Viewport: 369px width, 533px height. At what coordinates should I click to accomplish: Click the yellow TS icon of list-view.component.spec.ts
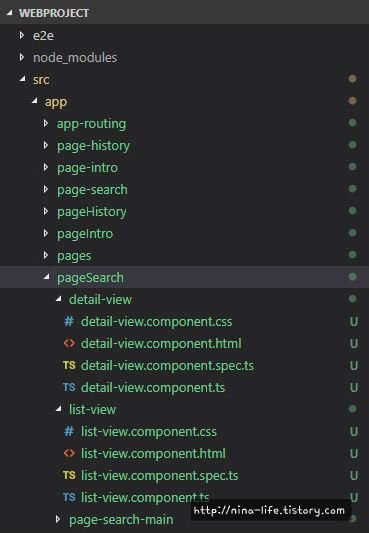coord(69,475)
